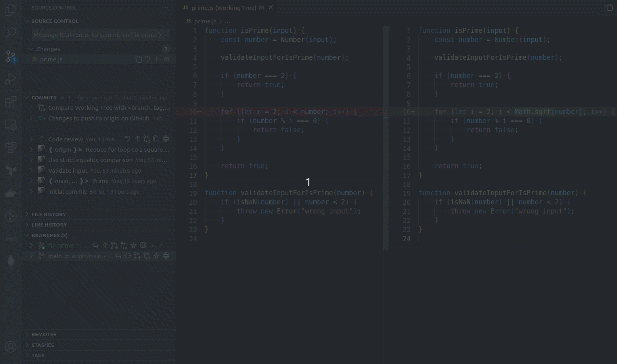Open the Remote Explorer view
This screenshot has width=617, height=364.
tap(11, 125)
